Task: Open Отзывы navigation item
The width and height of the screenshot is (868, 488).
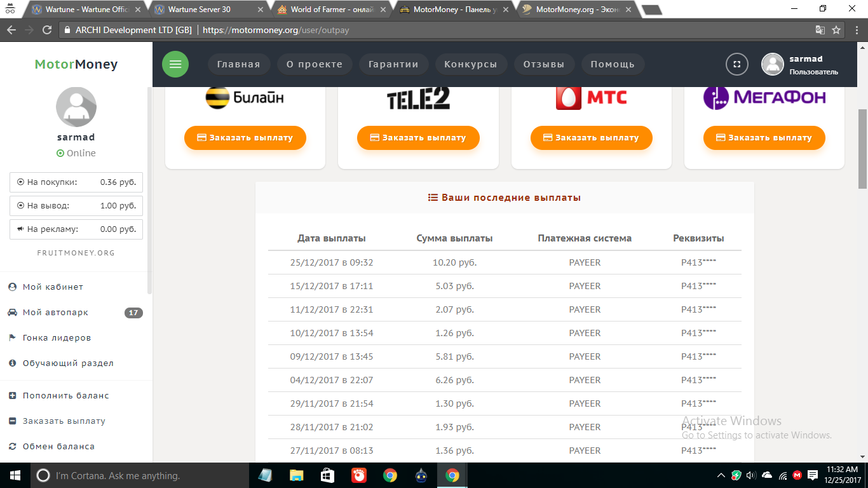Action: point(544,64)
